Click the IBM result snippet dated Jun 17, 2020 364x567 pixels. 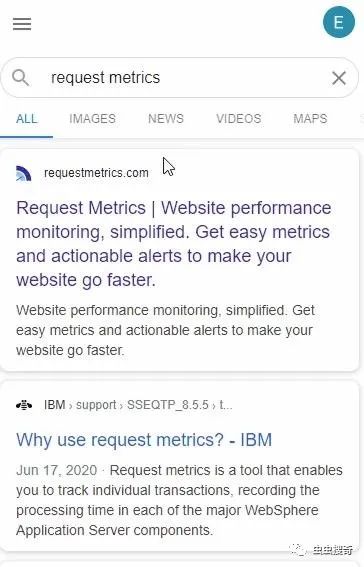coord(179,500)
